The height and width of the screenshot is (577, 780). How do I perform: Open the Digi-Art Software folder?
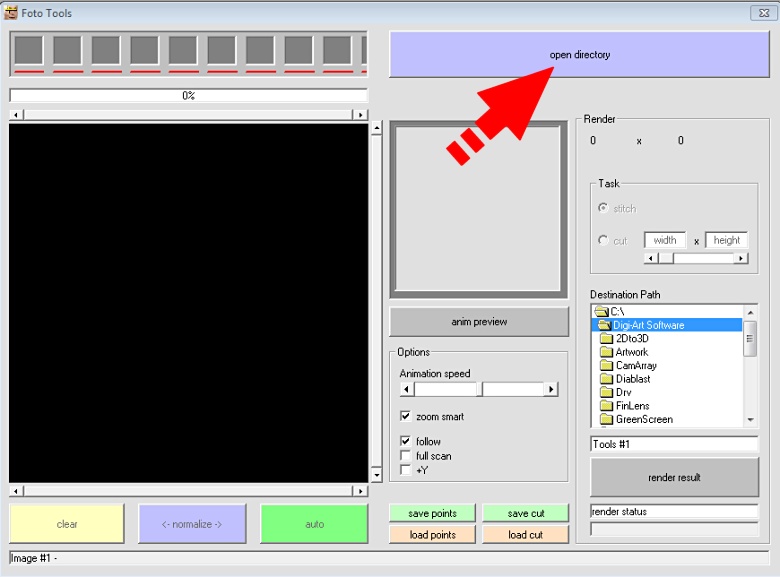[x=649, y=325]
